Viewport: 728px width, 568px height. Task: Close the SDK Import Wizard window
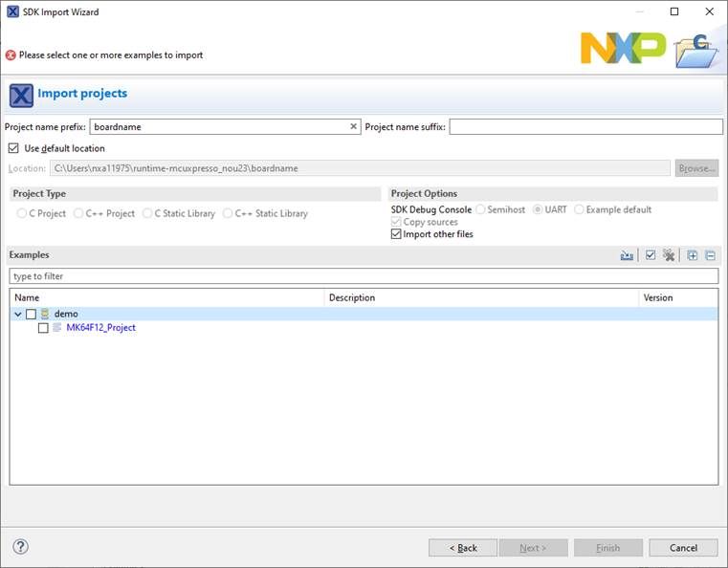coord(710,11)
